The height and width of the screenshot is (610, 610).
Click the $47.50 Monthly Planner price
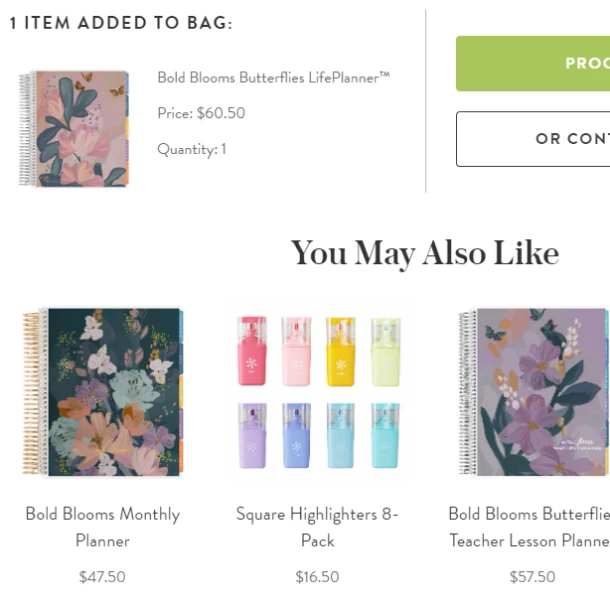pyautogui.click(x=102, y=577)
